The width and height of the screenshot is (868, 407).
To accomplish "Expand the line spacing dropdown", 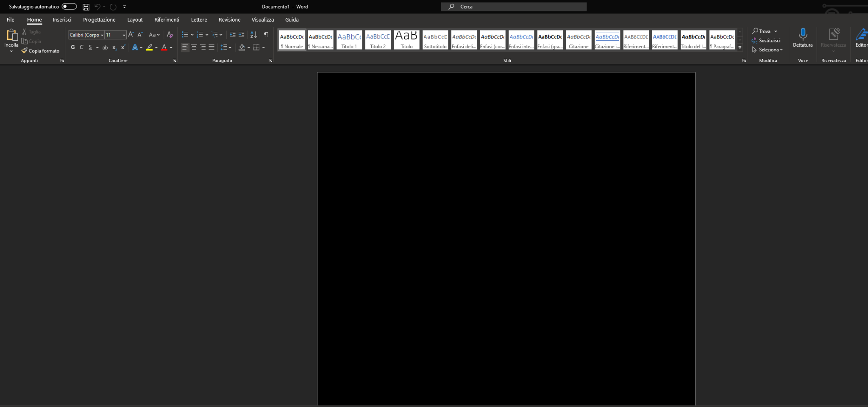I will (230, 47).
